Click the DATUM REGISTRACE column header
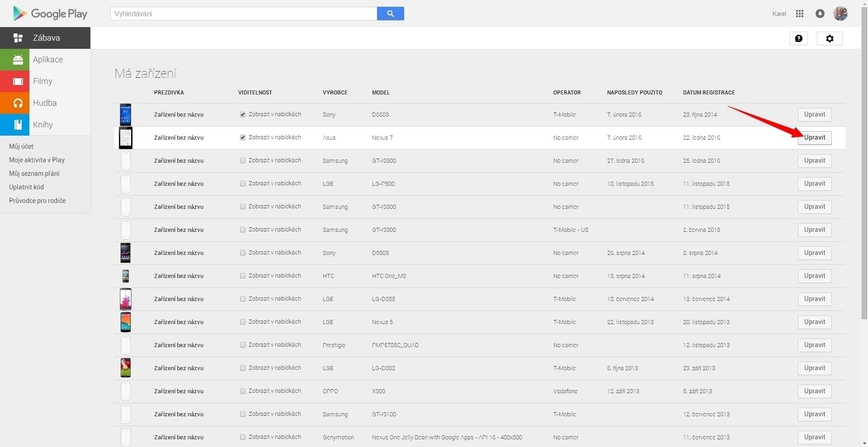Screen dimensions: 868x447 709,93
